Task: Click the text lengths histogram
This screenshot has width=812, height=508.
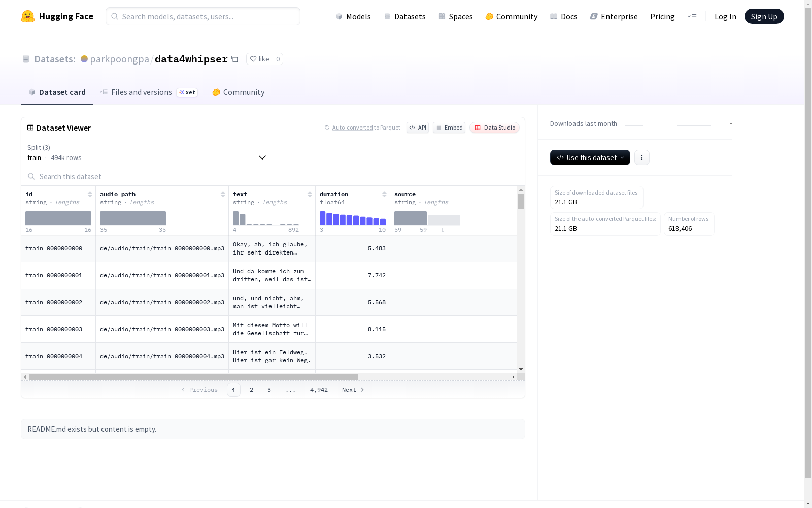Action: pos(266,218)
